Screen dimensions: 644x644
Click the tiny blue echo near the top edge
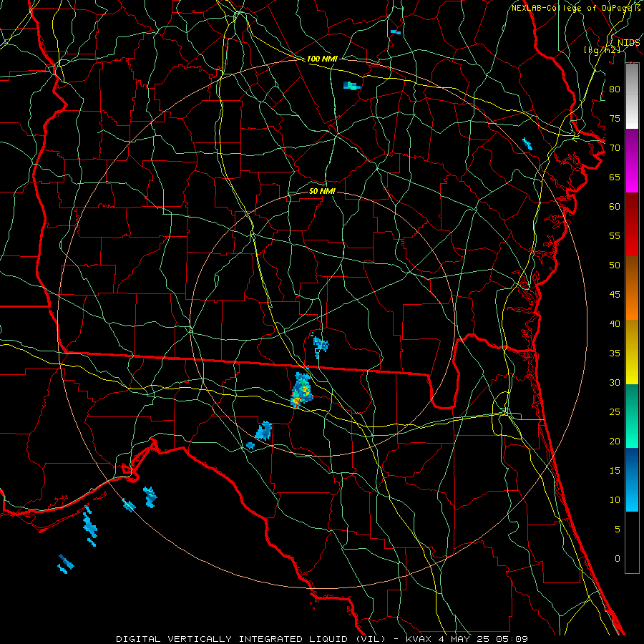(396, 31)
